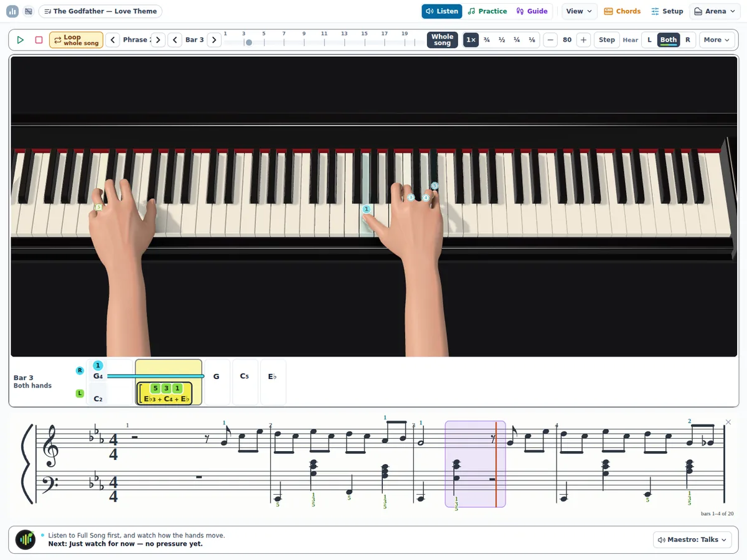Go to previous bar
Viewport: 747px width, 560px height.
coord(175,40)
